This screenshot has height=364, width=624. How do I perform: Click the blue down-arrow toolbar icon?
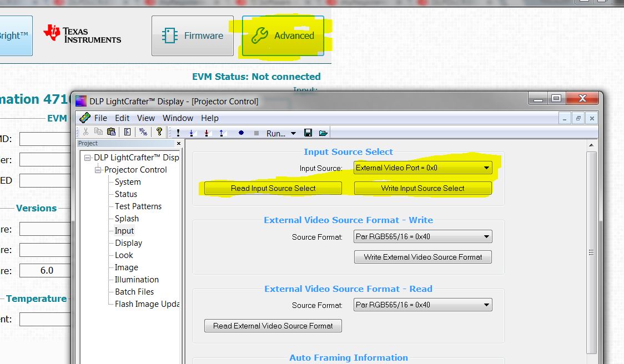point(192,133)
